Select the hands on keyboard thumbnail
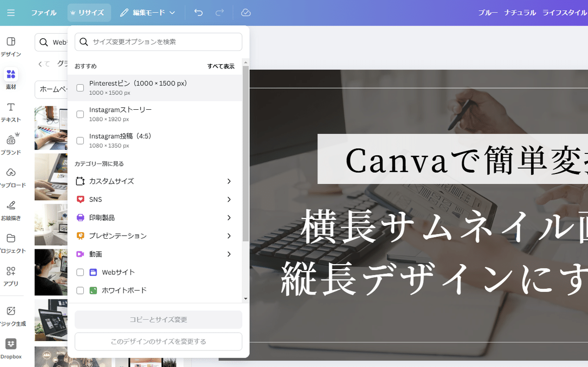 tap(51, 177)
